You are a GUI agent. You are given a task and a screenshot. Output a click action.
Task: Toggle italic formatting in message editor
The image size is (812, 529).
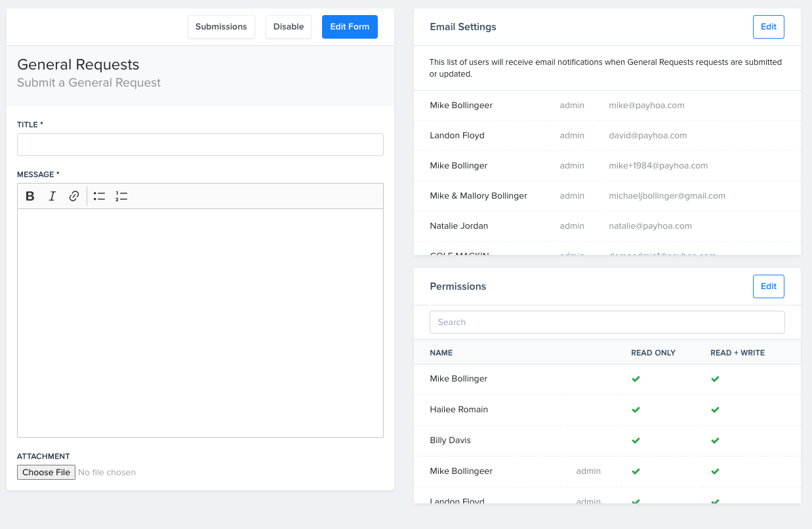tap(52, 196)
